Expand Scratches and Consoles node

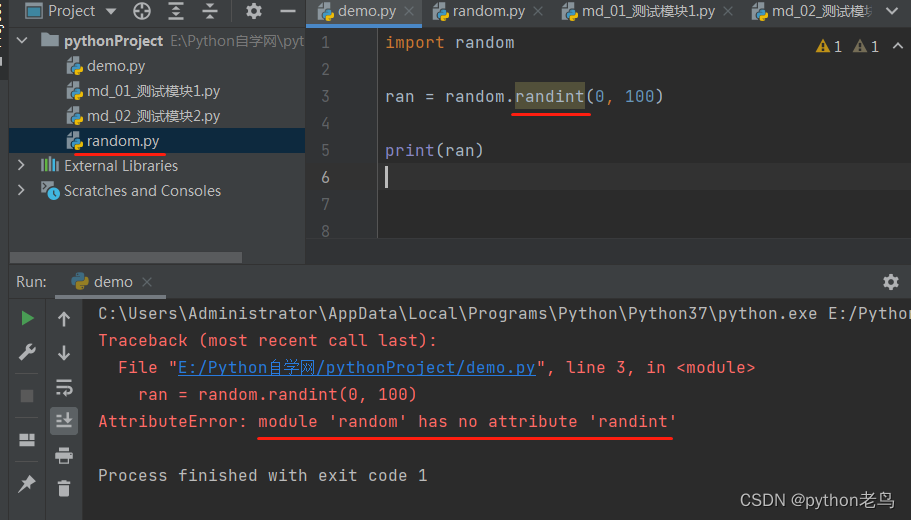click(x=21, y=191)
